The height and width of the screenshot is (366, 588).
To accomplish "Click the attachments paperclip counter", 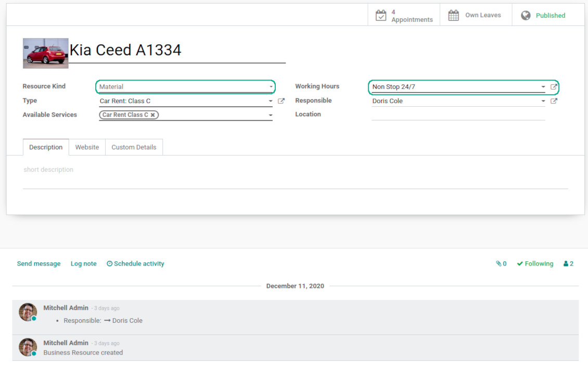I will (501, 264).
